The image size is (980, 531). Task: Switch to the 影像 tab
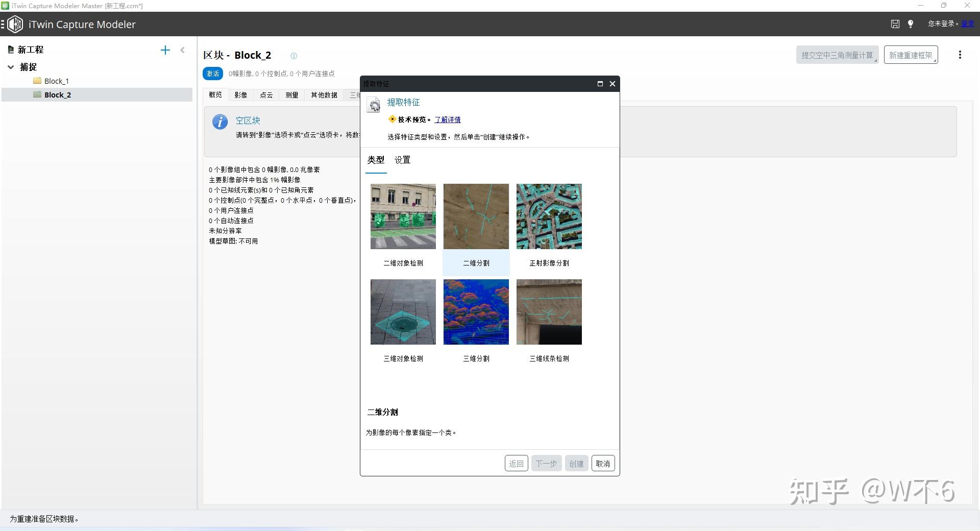coord(240,95)
